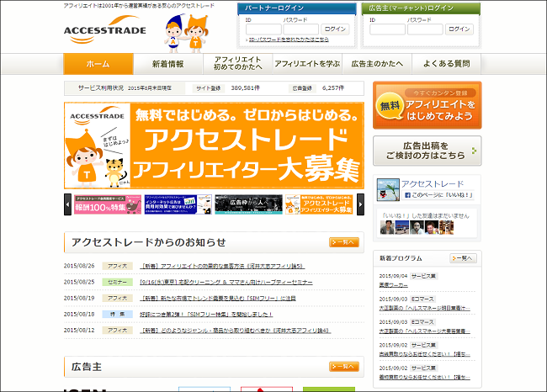Click 広告出稿をご検討の方はこちら button
Image resolution: width=547 pixels, height=392 pixels.
[x=428, y=151]
